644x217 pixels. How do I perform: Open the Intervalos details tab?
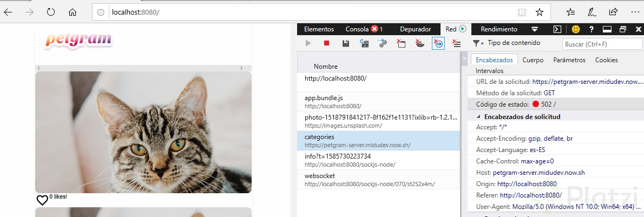tap(490, 71)
